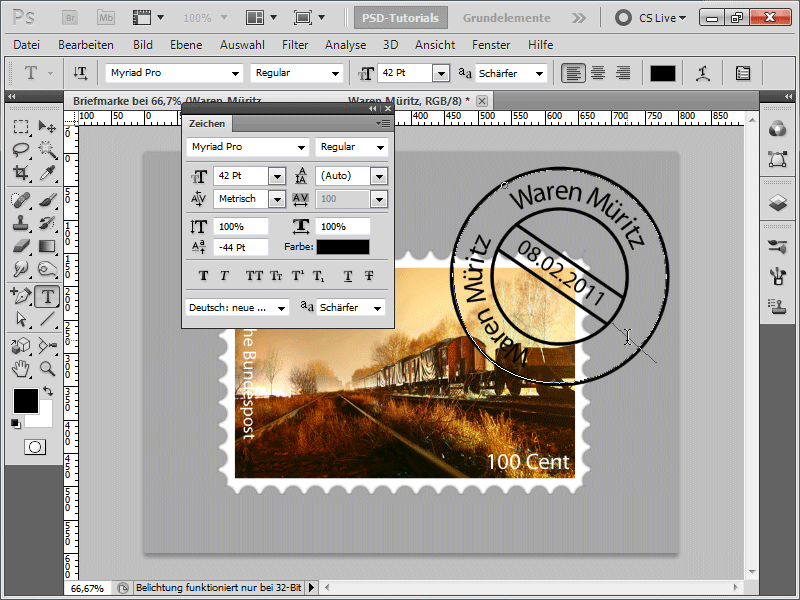
Task: Open Myriad Pro dropdown in Zeichen panel
Action: (302, 147)
